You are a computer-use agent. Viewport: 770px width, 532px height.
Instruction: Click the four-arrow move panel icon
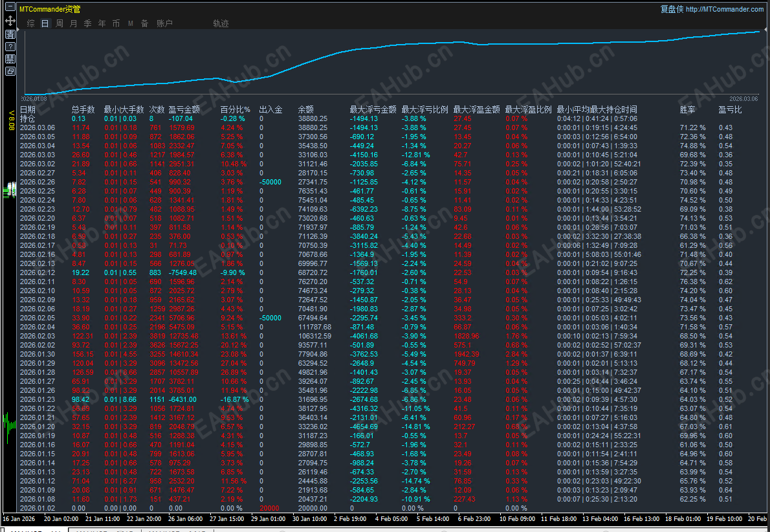(10, 21)
